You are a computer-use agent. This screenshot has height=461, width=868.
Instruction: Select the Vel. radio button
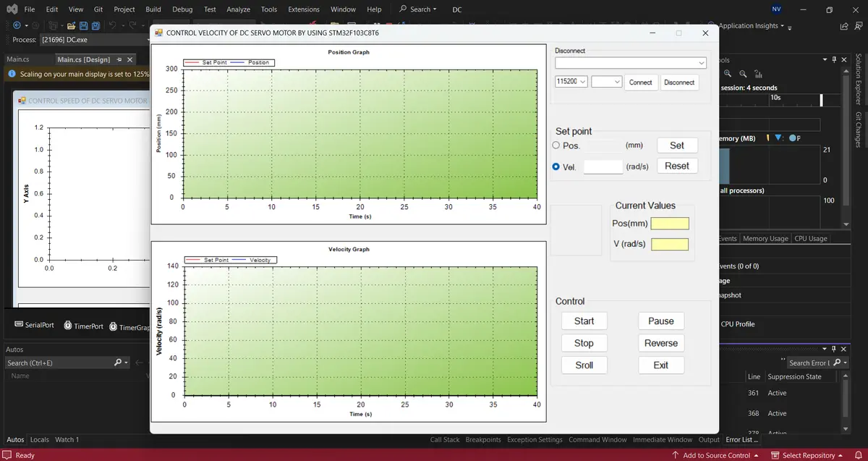[x=556, y=166]
